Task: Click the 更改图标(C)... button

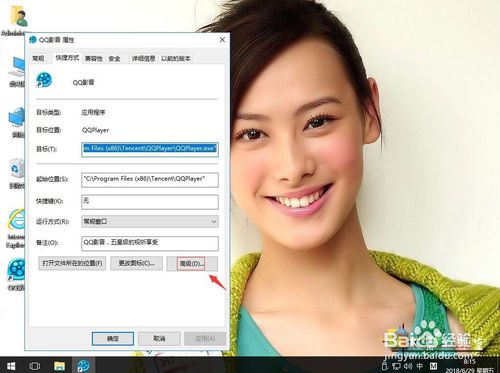Action: click(x=137, y=263)
